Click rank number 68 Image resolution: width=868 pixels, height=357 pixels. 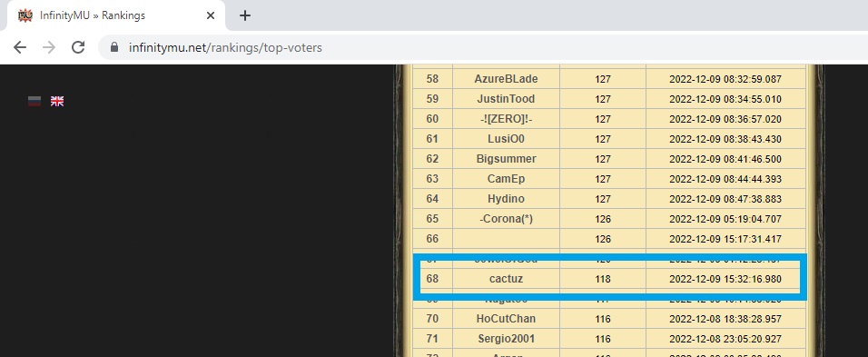click(x=432, y=279)
